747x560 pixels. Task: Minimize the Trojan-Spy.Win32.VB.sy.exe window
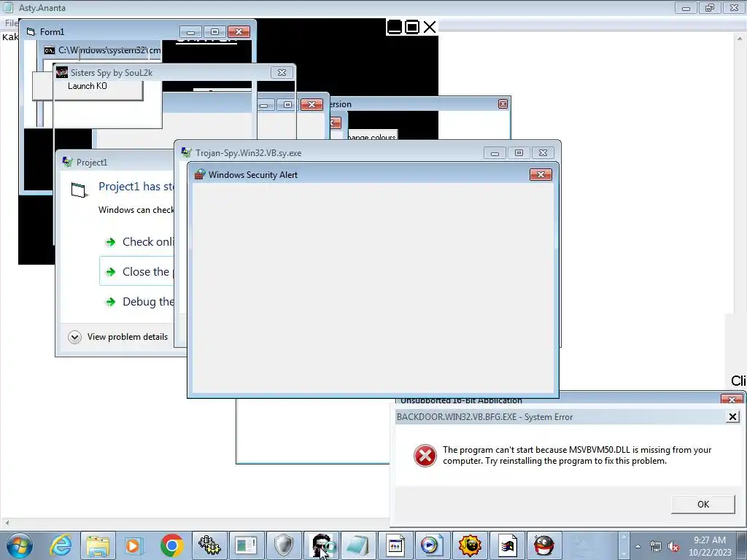(495, 153)
